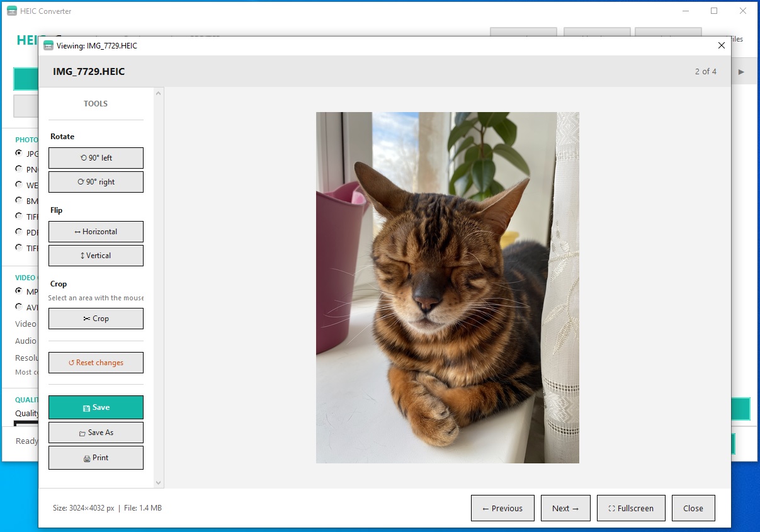Select the MP4 video radio in main window
The height and width of the screenshot is (532, 760).
click(x=19, y=291)
